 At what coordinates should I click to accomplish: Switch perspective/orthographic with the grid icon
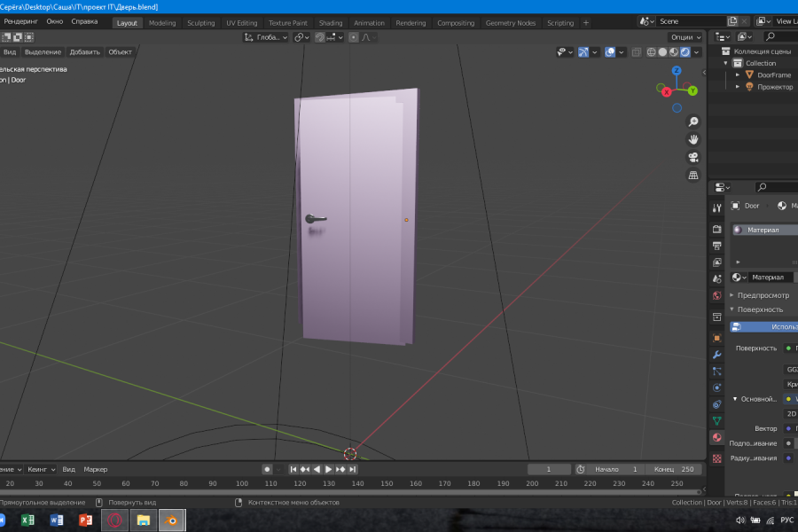coord(693,176)
